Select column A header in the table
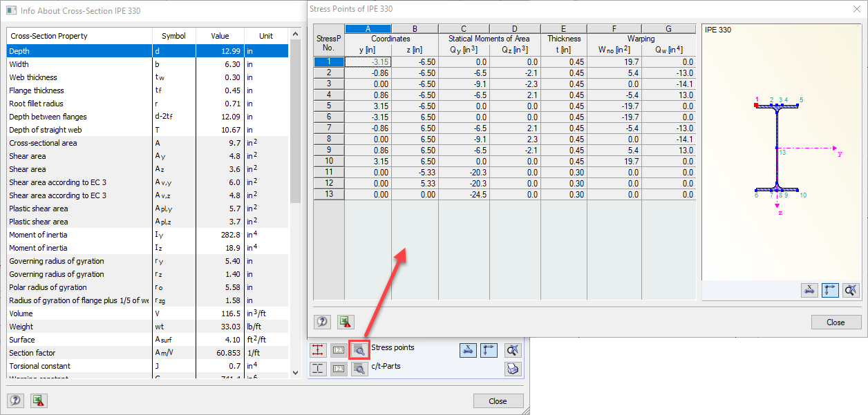The height and width of the screenshot is (415, 868). (x=369, y=28)
